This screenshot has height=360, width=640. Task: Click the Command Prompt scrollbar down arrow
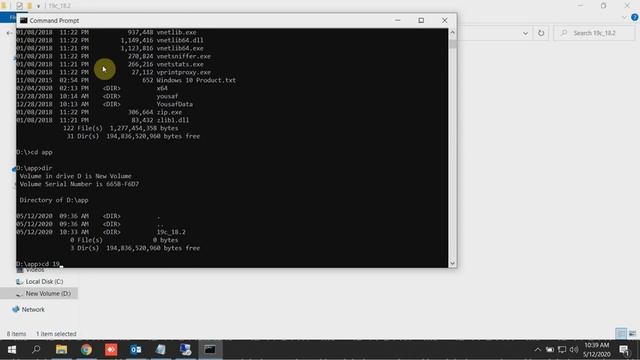coord(452,264)
